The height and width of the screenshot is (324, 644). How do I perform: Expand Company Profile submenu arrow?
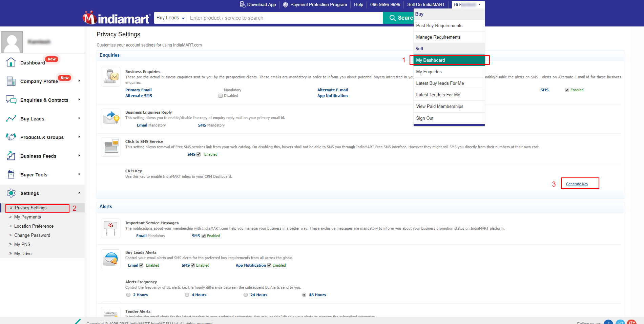tap(79, 81)
